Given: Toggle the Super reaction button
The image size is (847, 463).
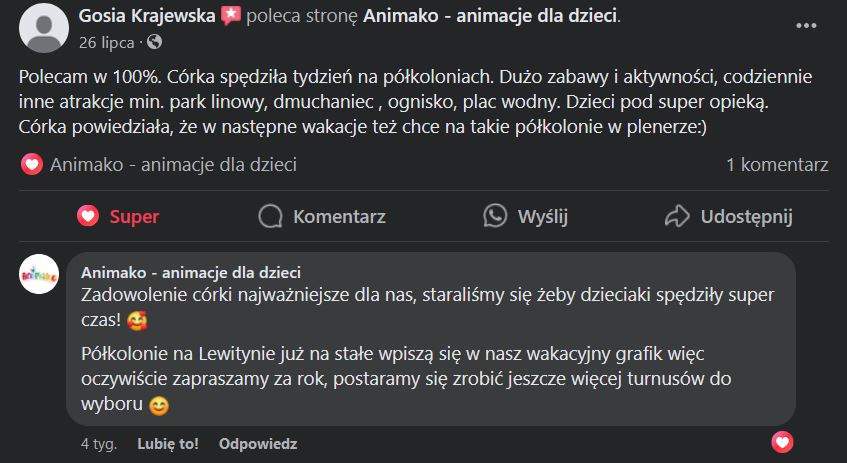Looking at the screenshot, I should coord(119,216).
